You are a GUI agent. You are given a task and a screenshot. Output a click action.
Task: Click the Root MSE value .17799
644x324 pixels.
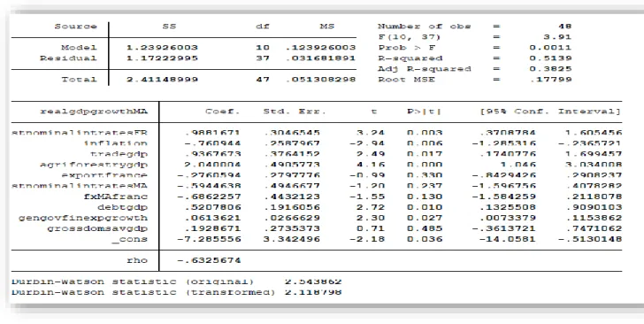coord(551,80)
